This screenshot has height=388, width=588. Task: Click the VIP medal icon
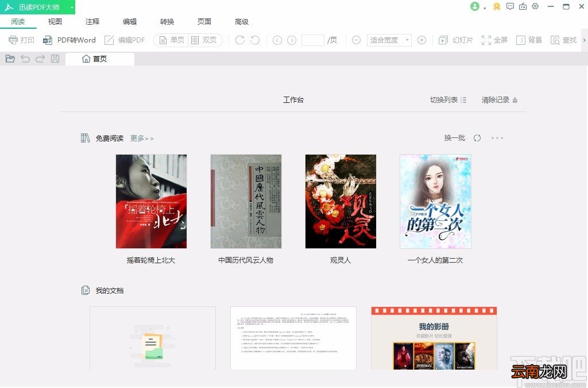click(x=497, y=6)
